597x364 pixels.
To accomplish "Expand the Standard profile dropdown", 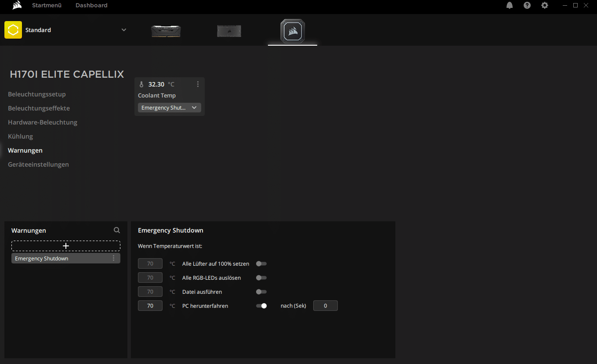I will pyautogui.click(x=124, y=30).
